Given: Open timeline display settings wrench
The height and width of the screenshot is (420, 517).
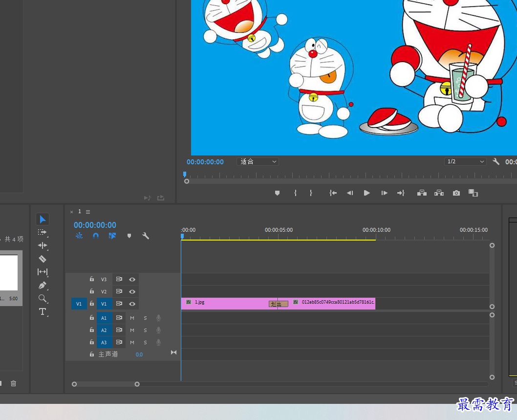Looking at the screenshot, I should [x=146, y=236].
